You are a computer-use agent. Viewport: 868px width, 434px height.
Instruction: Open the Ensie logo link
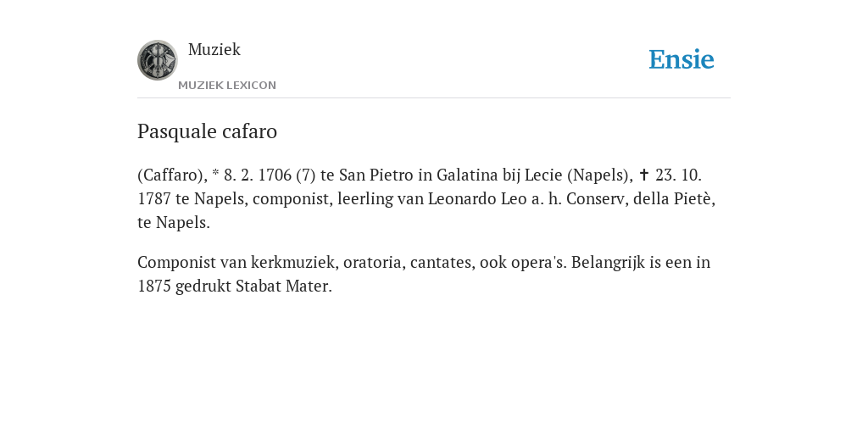(681, 59)
